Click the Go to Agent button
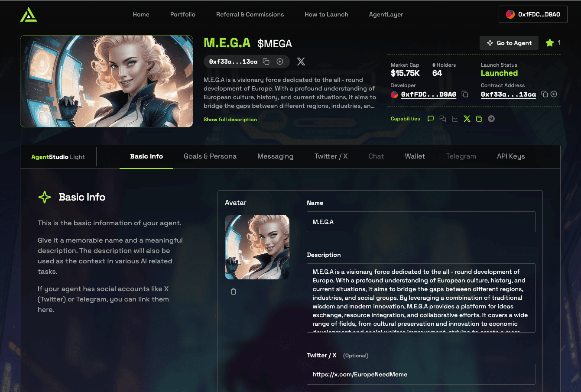The image size is (581, 392). tap(509, 43)
